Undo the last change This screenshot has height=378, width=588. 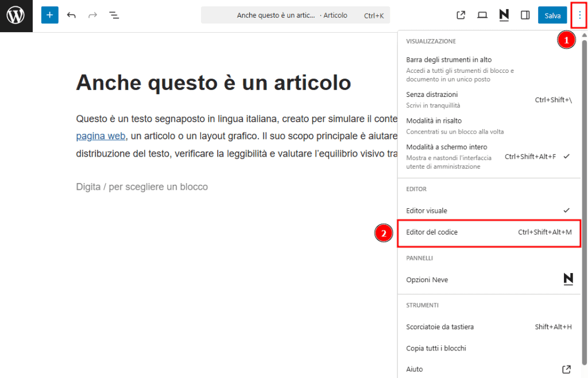(71, 15)
